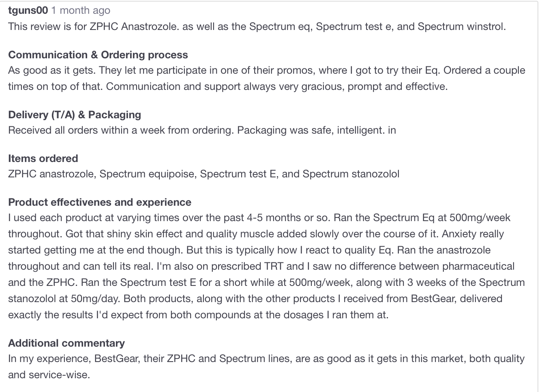This screenshot has height=392, width=544.
Task: Click the final line 'and service-wise.'
Action: [x=49, y=375]
